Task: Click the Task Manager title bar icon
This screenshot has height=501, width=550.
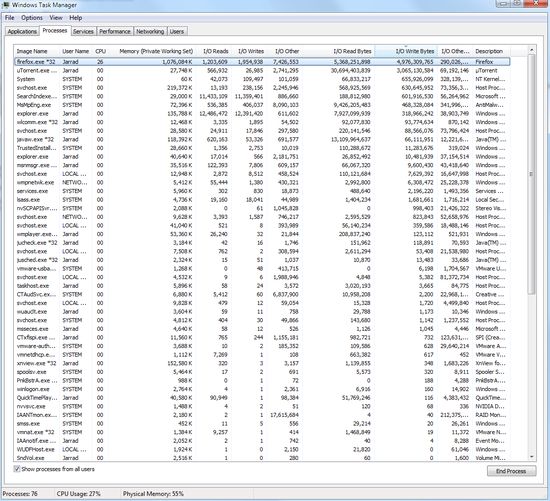Action: pos(5,5)
